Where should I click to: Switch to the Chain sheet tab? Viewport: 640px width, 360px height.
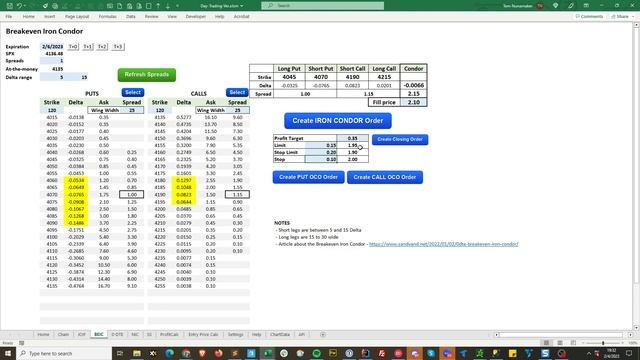(x=63, y=335)
